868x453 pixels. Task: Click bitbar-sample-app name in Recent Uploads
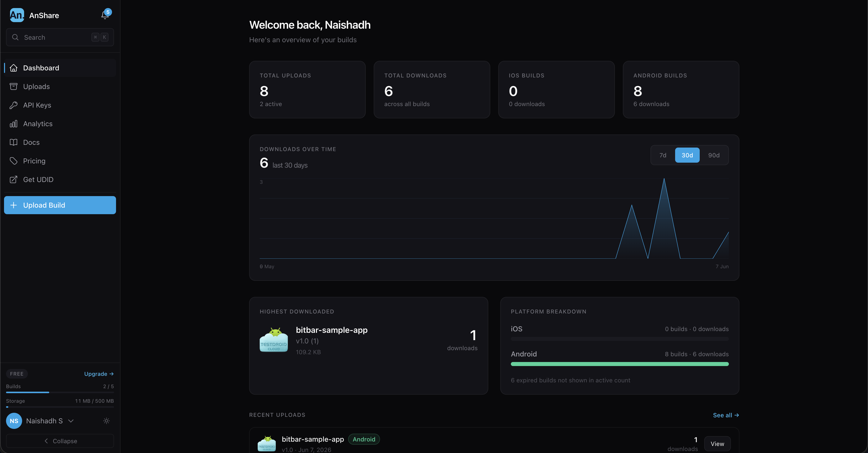pyautogui.click(x=313, y=439)
